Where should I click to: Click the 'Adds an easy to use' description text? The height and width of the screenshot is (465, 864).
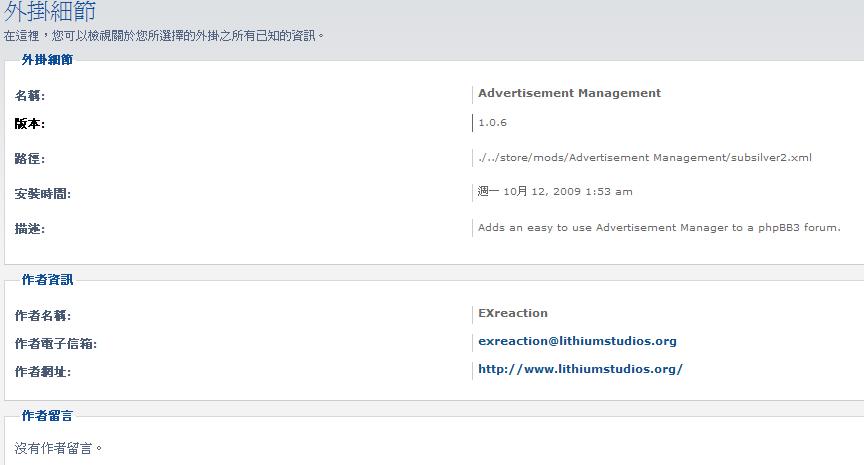[659, 228]
